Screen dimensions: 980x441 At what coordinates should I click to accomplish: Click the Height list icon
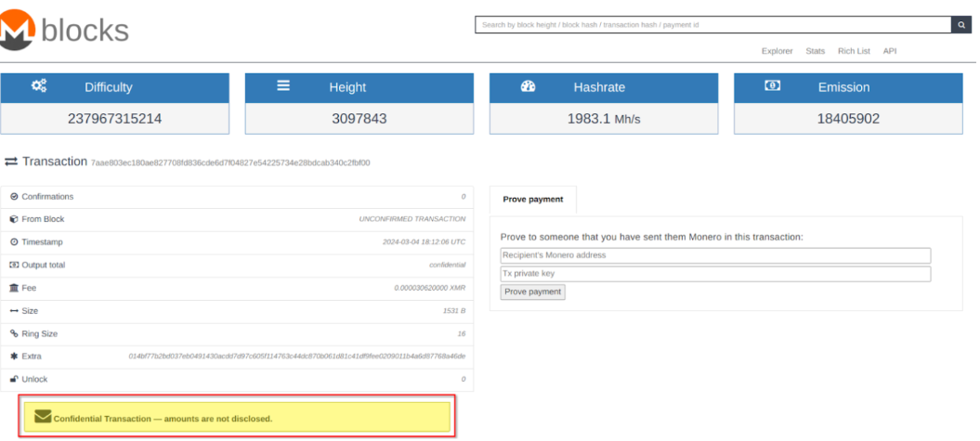[x=283, y=86]
